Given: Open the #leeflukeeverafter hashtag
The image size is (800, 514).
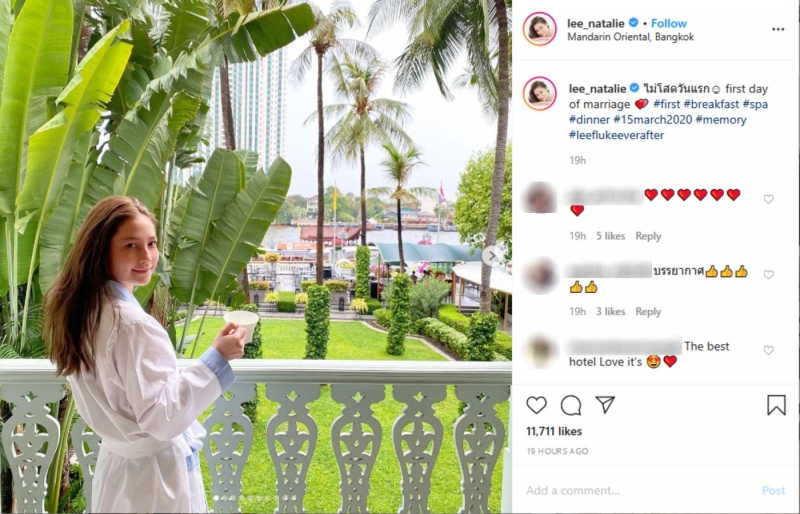Looking at the screenshot, I should (616, 135).
